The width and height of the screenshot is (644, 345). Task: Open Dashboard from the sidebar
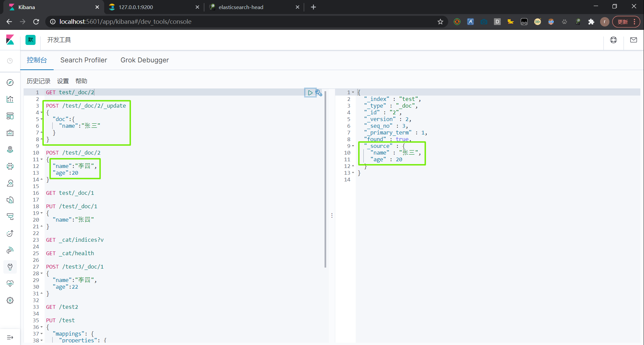coord(10,116)
